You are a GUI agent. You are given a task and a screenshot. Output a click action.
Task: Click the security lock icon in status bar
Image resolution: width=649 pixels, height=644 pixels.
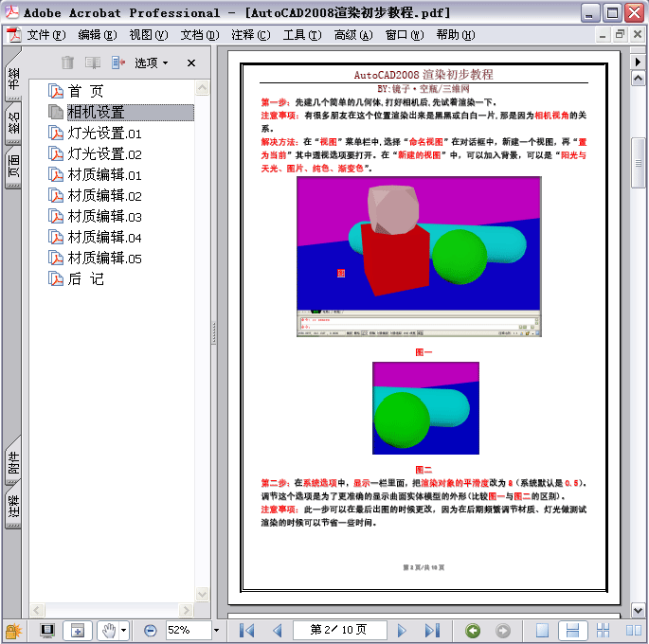(x=13, y=631)
